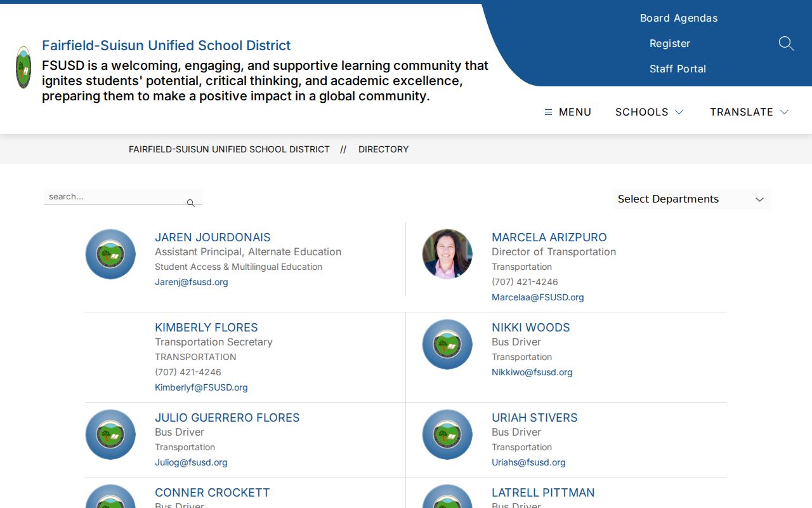Click Fairfield-Suisun Unified School District title

tap(166, 45)
